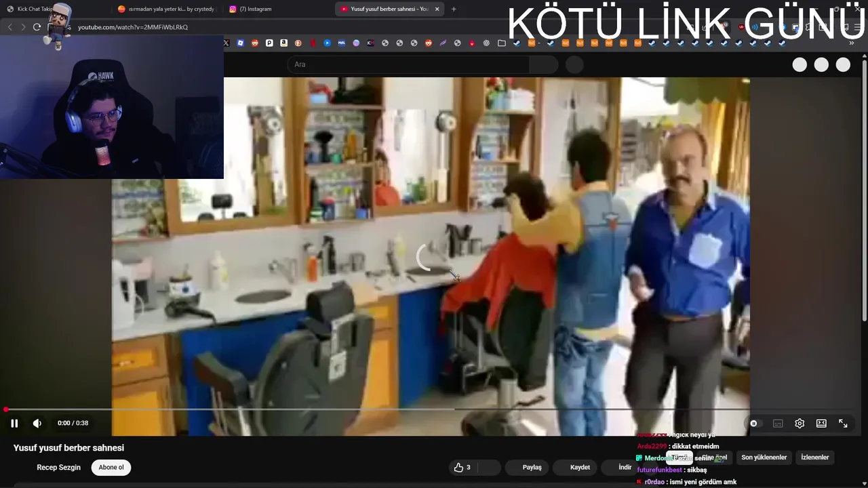Click the 0:00 / 0:38 time display
The image size is (868, 488).
pyautogui.click(x=73, y=423)
